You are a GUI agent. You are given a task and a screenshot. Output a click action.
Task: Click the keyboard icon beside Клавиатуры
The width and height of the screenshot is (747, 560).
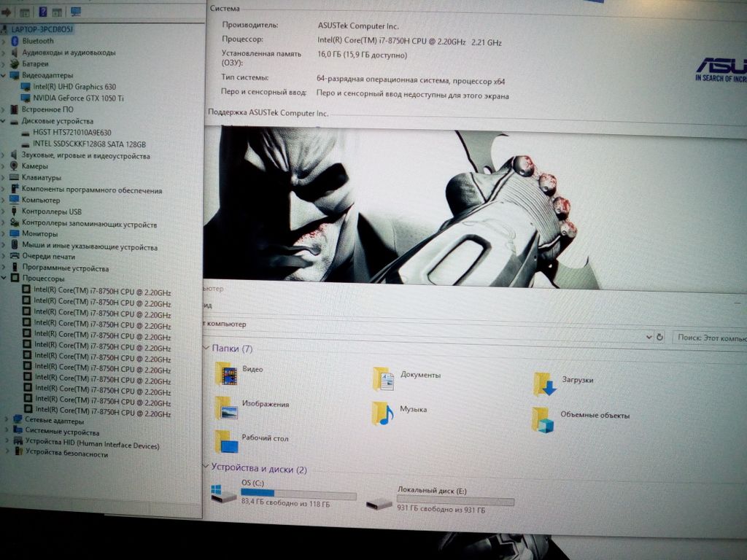point(15,177)
